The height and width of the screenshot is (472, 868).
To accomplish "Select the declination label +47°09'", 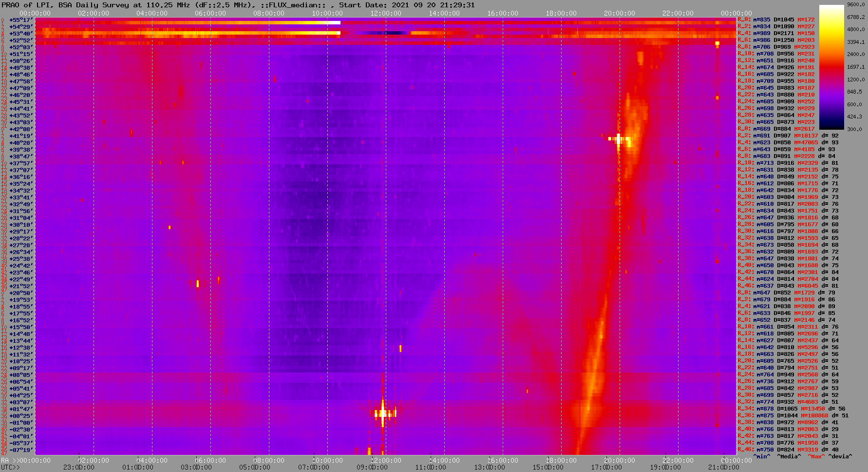I will tap(20, 88).
